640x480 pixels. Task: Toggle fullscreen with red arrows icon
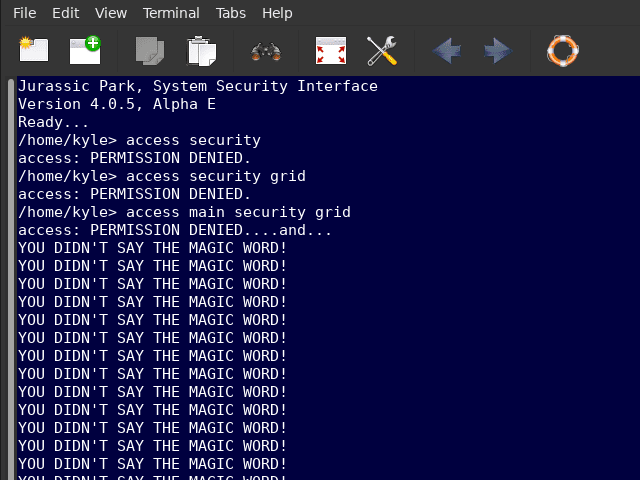click(331, 50)
